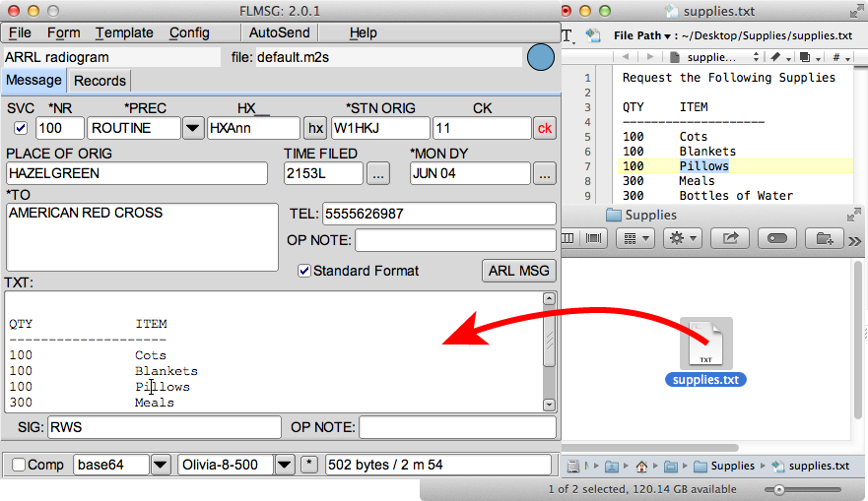This screenshot has height=501, width=868.
Task: Click the text options T icon in editor
Action: 568,36
